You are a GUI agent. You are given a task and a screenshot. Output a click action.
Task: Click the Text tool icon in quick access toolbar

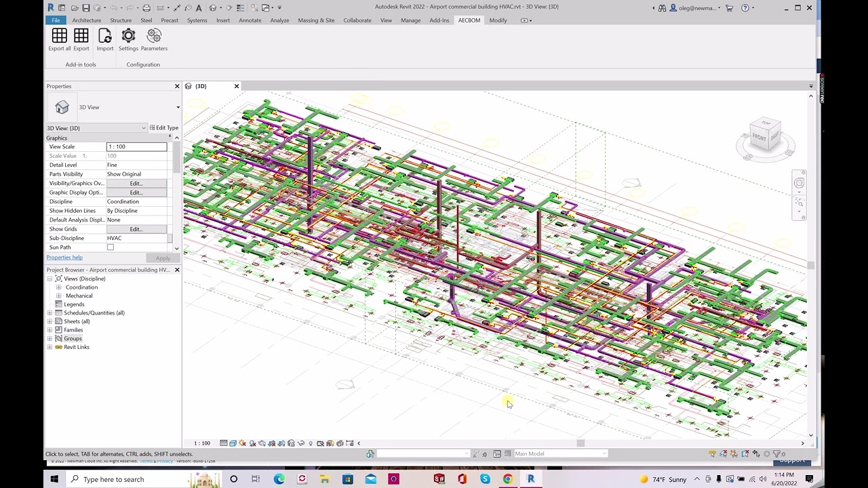click(x=199, y=8)
